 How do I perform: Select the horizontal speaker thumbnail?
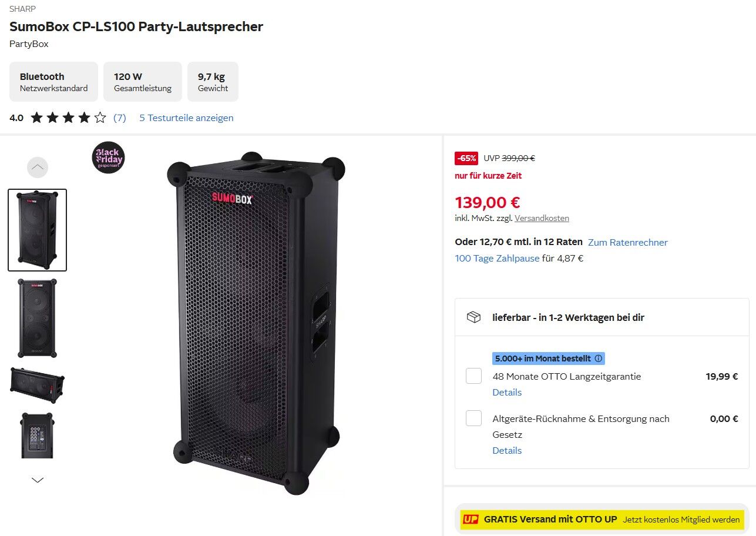click(37, 384)
